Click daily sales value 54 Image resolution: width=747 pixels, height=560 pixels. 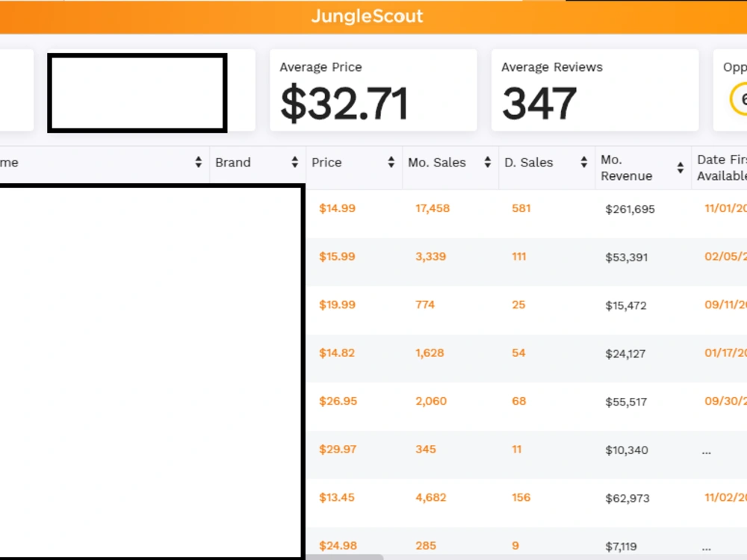point(519,353)
